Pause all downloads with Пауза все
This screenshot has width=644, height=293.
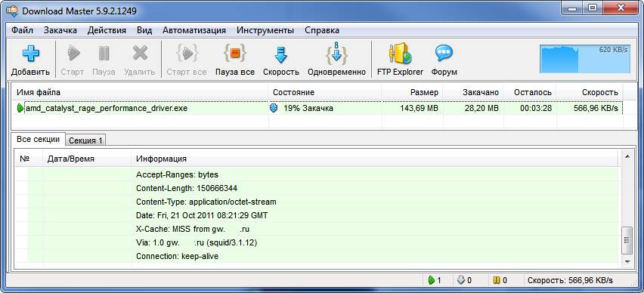point(235,54)
